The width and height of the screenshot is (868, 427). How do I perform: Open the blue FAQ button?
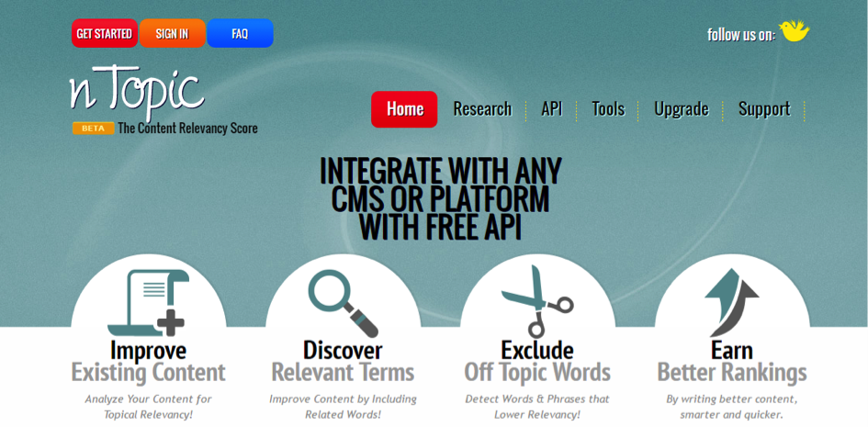point(240,33)
